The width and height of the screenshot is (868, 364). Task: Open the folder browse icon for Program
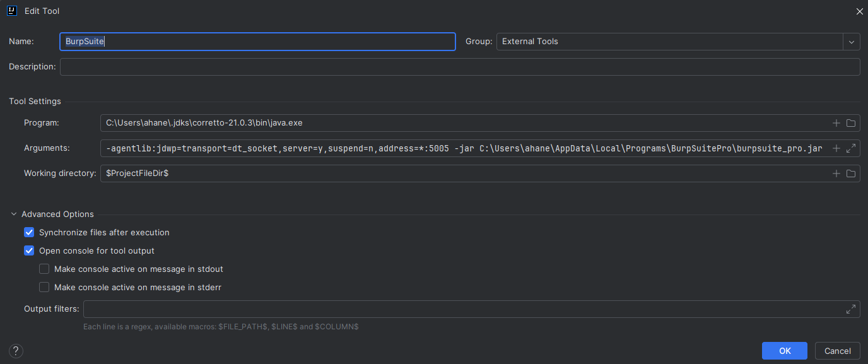coord(851,122)
